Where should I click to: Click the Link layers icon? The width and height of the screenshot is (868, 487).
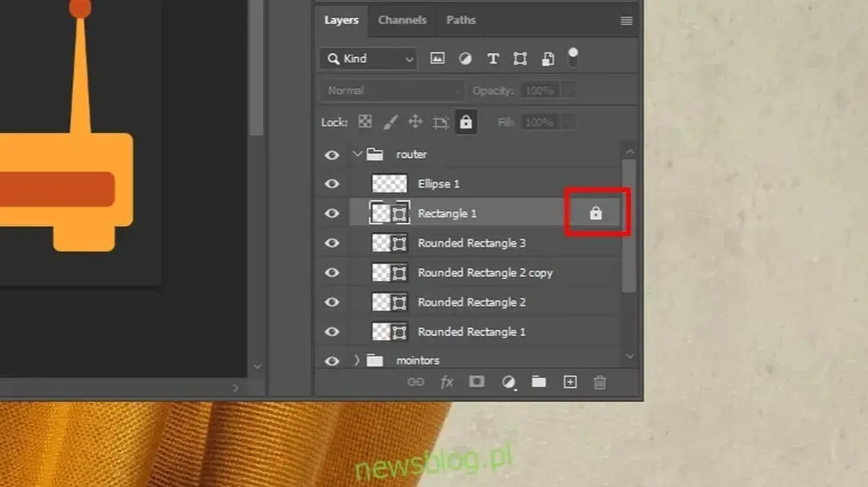(416, 382)
